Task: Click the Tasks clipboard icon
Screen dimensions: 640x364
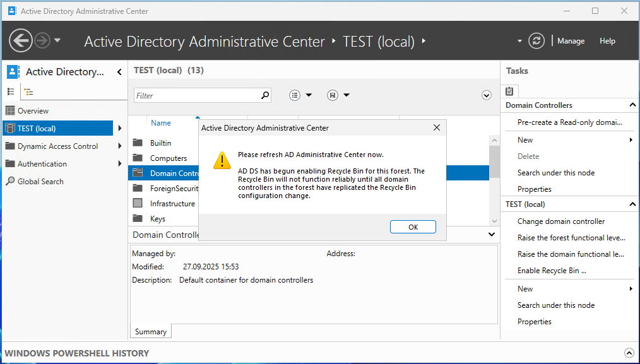Action: (510, 91)
